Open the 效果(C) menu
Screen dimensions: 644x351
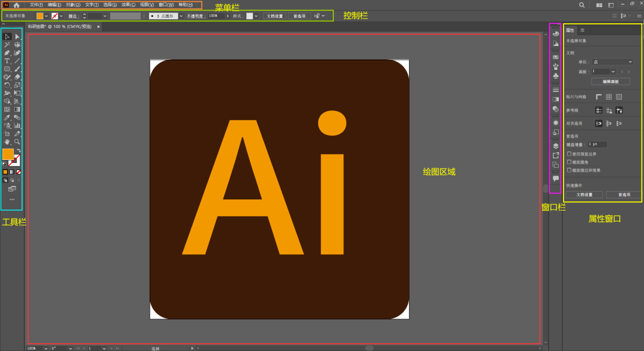pyautogui.click(x=129, y=5)
